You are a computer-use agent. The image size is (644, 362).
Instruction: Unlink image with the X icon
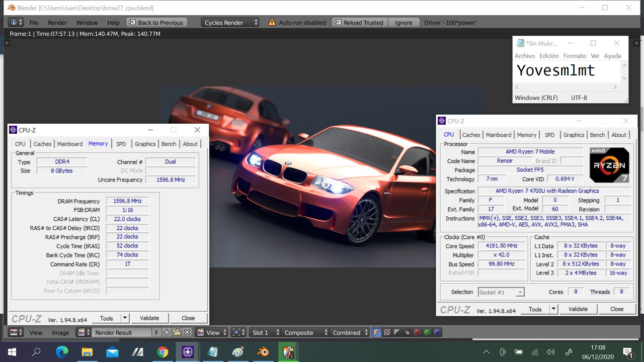[x=187, y=332]
